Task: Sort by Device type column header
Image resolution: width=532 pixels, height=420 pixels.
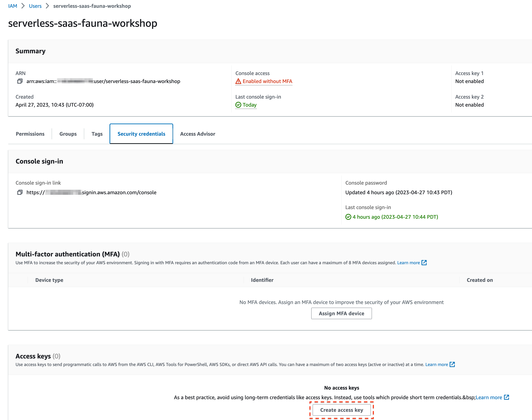Action: click(49, 280)
